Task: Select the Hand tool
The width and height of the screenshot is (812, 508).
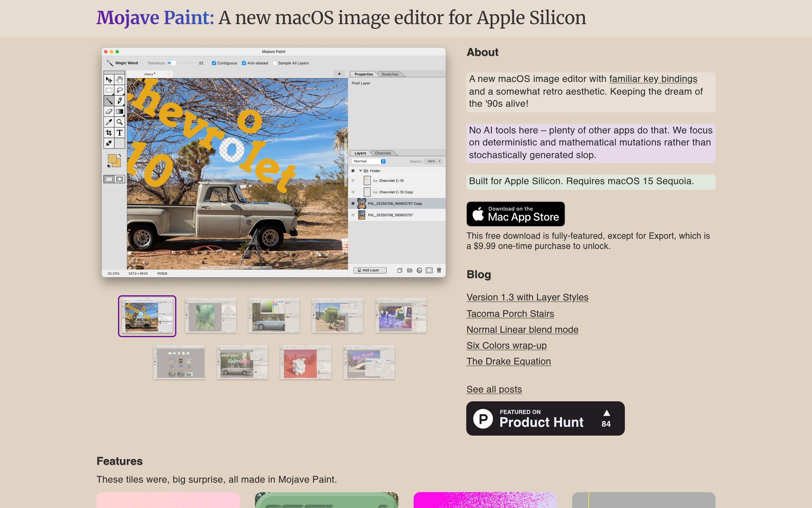Action: [120, 80]
